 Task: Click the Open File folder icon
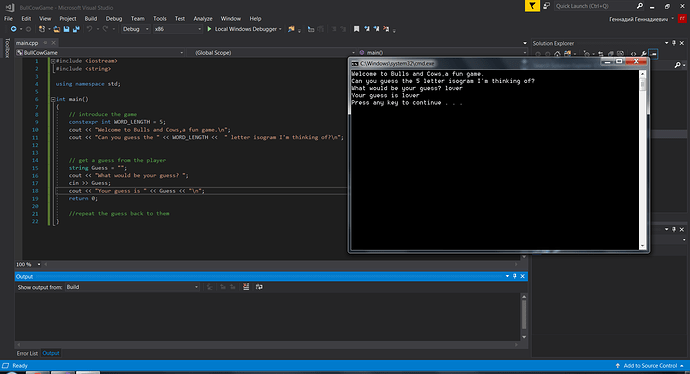coord(57,29)
